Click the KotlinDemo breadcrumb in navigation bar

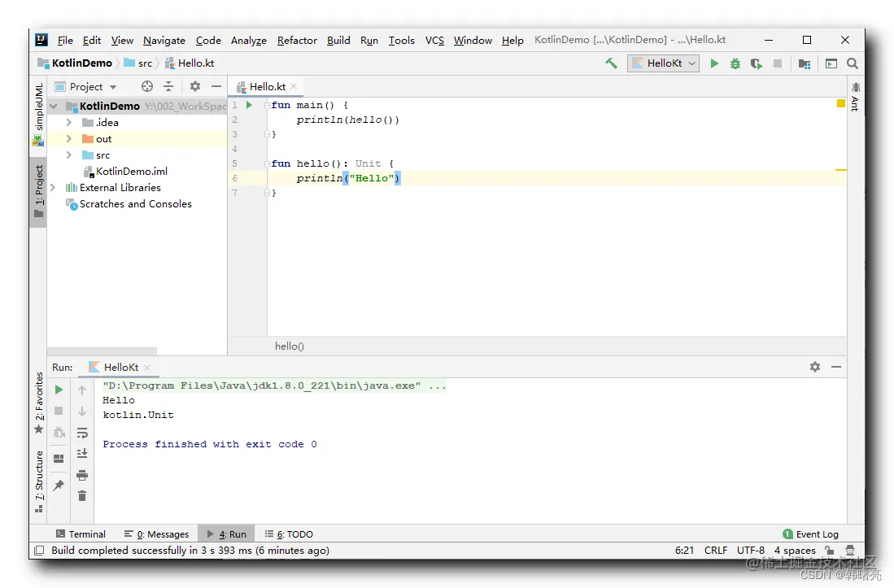(76, 63)
